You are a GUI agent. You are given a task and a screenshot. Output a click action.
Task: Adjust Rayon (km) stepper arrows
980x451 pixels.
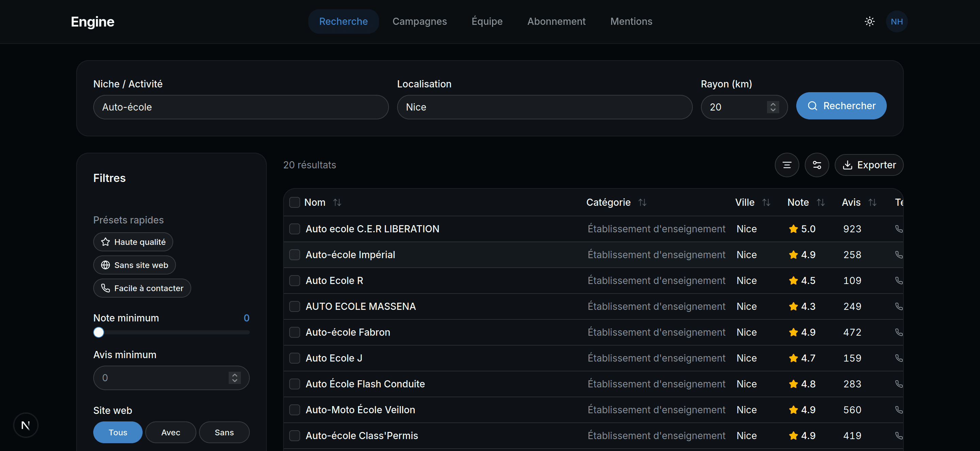[773, 107]
